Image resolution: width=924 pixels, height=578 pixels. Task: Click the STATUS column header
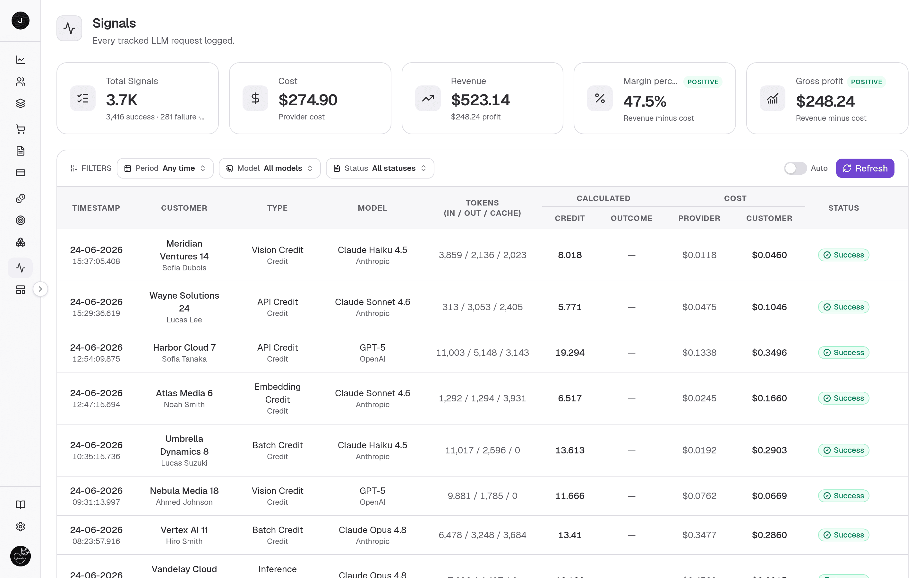pyautogui.click(x=843, y=208)
